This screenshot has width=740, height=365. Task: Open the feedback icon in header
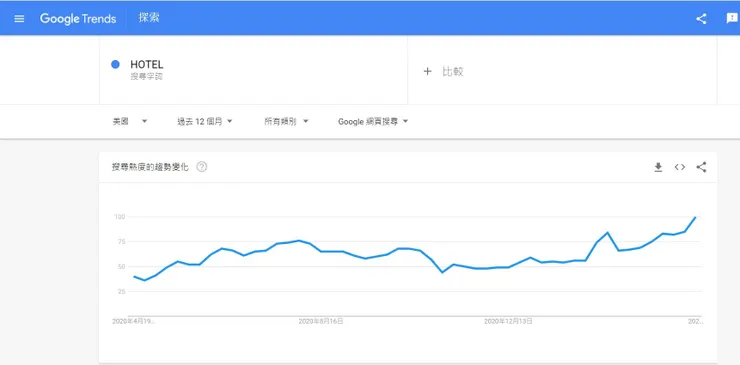click(x=732, y=19)
